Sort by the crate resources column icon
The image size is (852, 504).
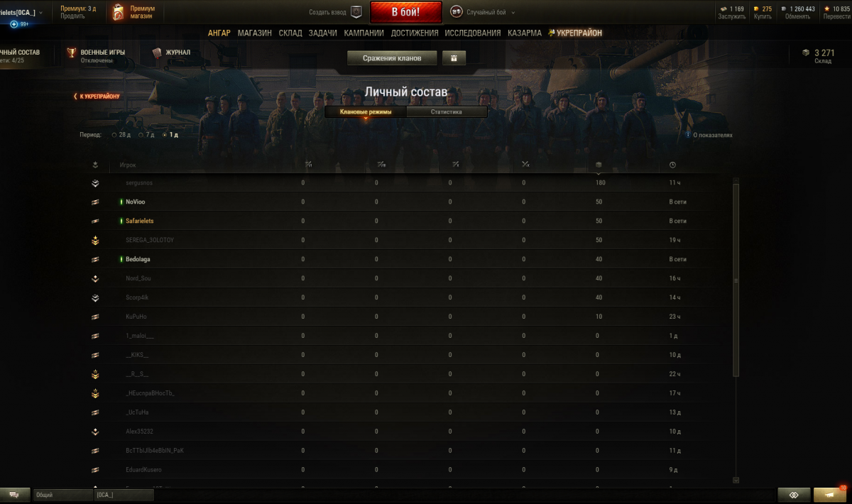[x=599, y=165]
